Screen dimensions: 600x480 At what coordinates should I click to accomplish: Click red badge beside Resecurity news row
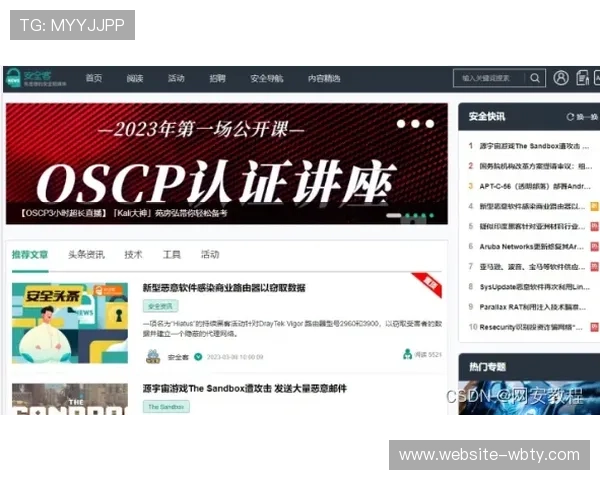[594, 327]
